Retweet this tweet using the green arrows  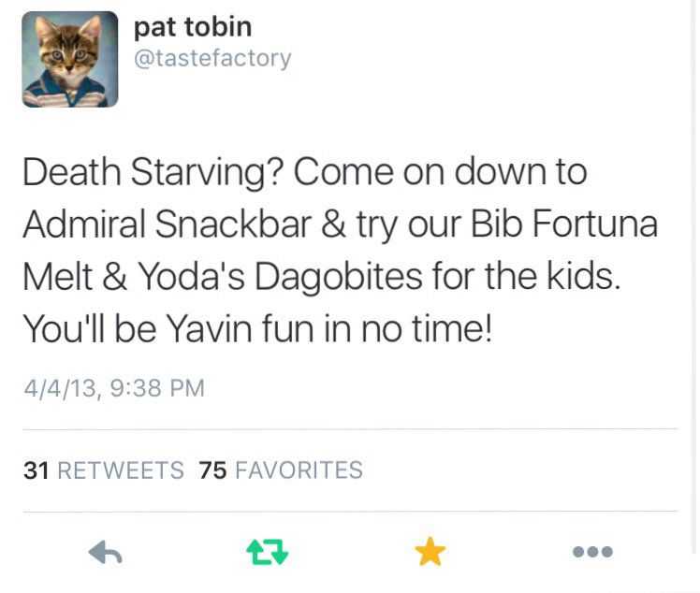(268, 553)
